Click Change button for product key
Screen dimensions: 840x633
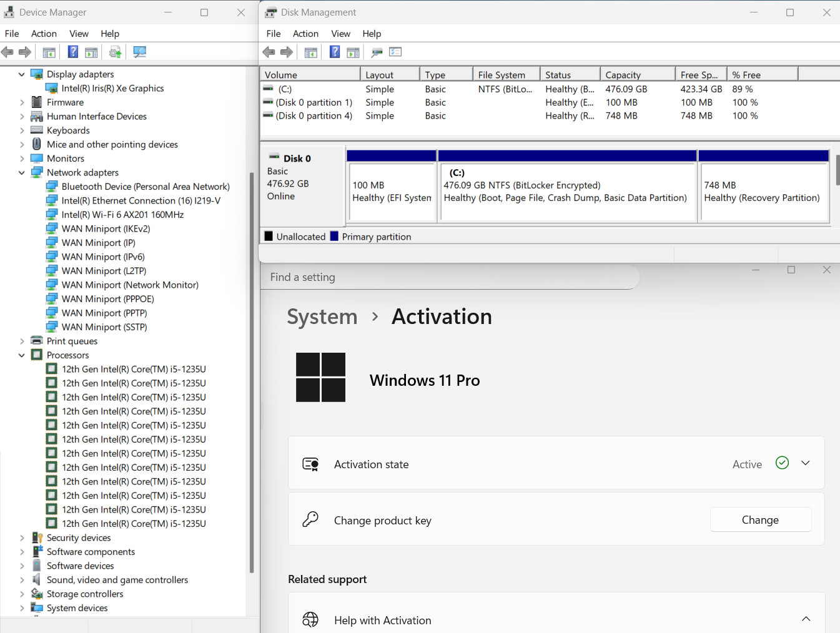coord(761,519)
